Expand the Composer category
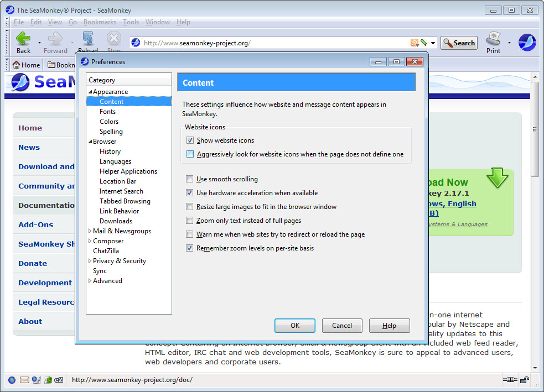The width and height of the screenshot is (544, 392). coord(90,241)
